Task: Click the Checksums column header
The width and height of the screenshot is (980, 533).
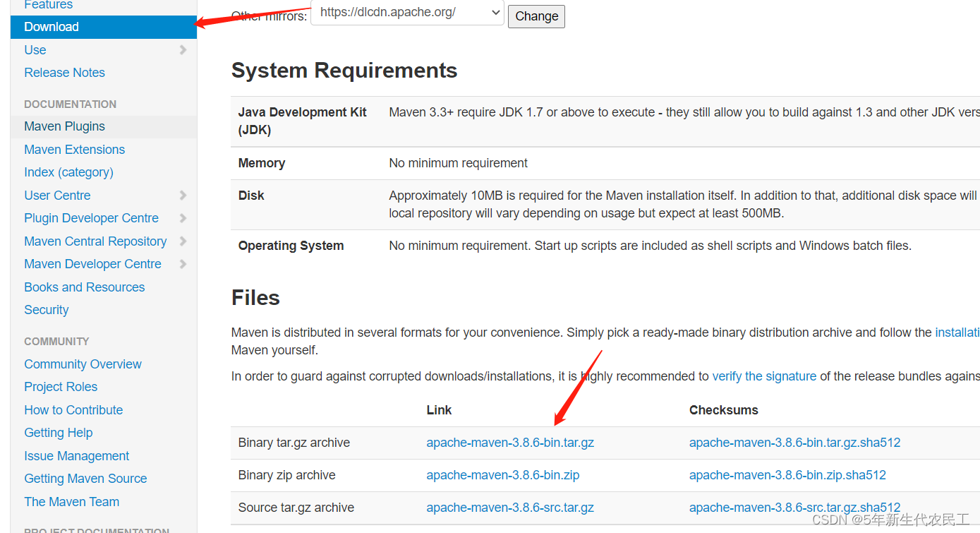Action: pyautogui.click(x=724, y=410)
